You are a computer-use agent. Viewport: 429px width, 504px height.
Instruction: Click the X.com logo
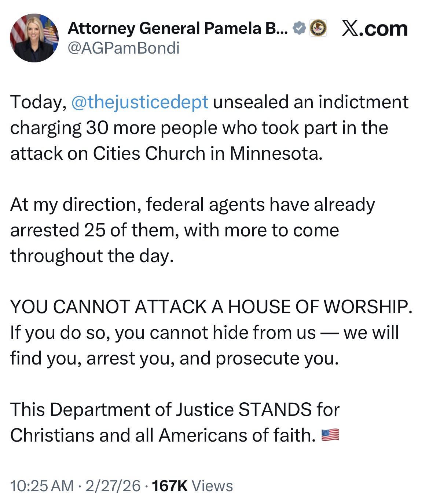374,29
